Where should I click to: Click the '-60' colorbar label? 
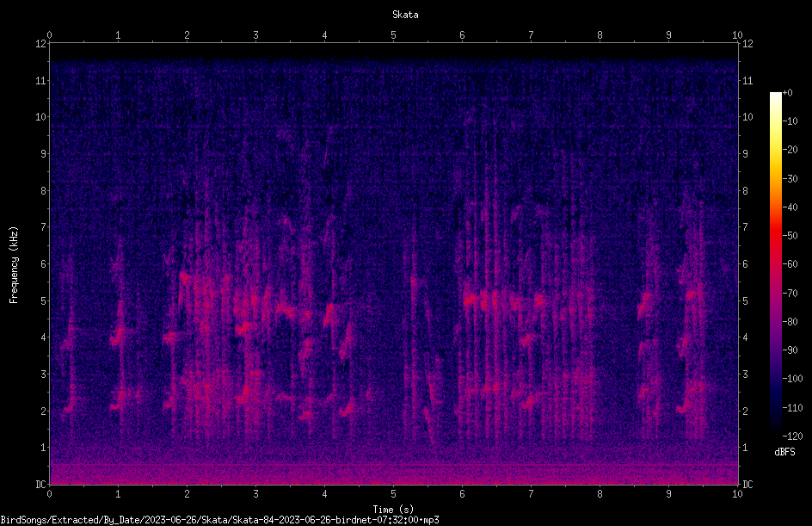pyautogui.click(x=790, y=264)
